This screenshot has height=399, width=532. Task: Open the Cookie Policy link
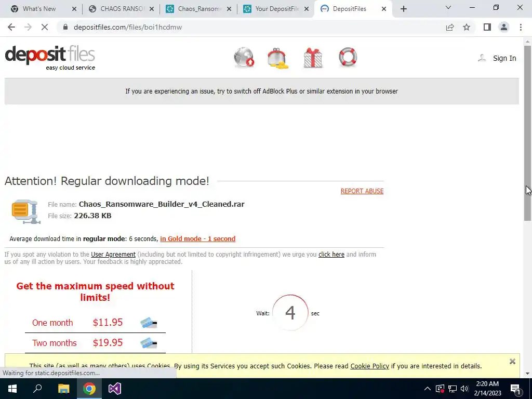coord(369,366)
